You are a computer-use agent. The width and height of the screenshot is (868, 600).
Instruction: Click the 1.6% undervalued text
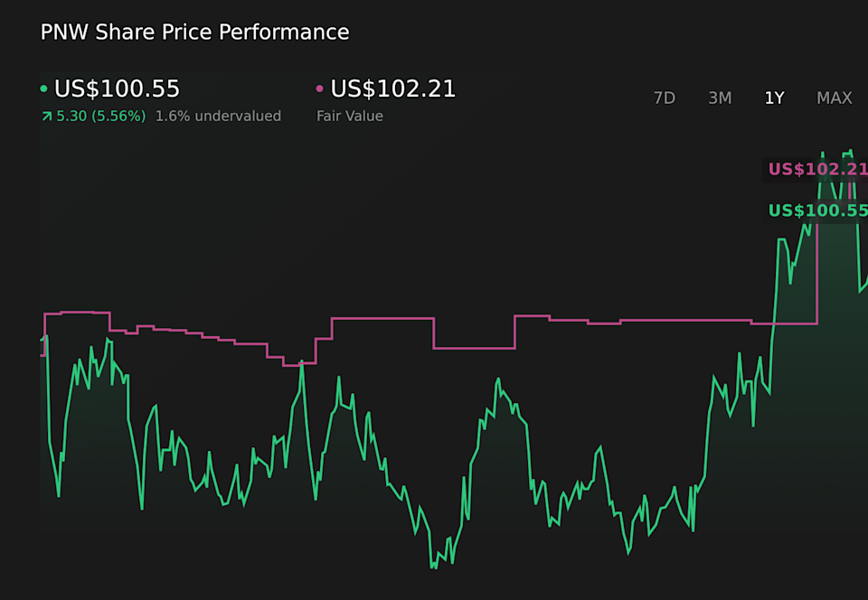point(218,117)
